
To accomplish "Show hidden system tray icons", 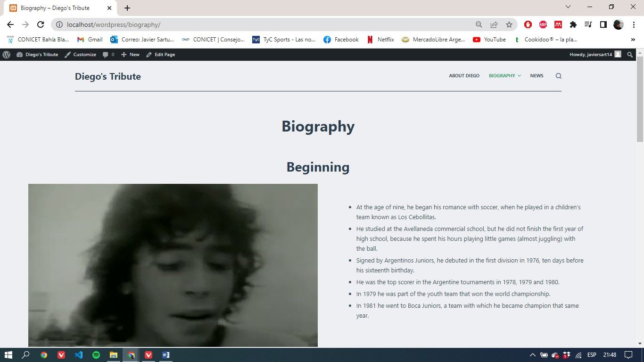I will click(x=533, y=355).
